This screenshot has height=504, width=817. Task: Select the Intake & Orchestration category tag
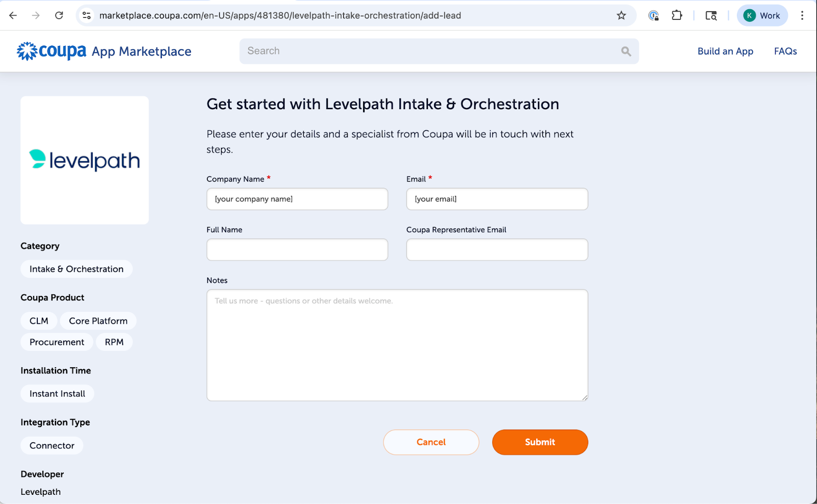(x=77, y=269)
